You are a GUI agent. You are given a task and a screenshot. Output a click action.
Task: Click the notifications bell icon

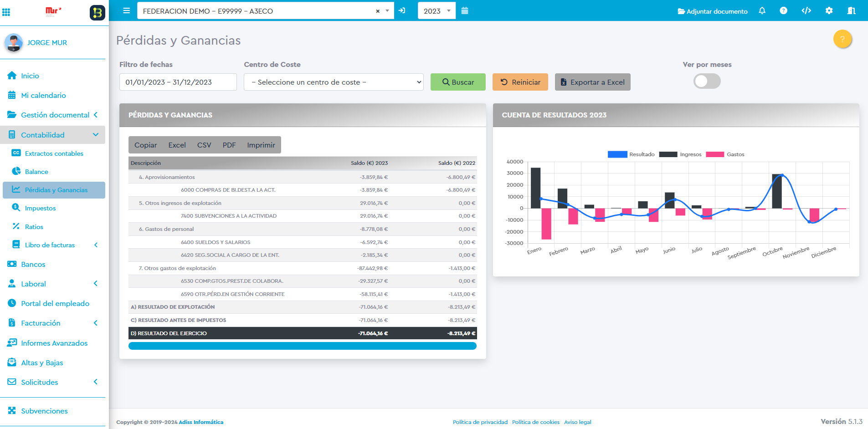coord(762,11)
